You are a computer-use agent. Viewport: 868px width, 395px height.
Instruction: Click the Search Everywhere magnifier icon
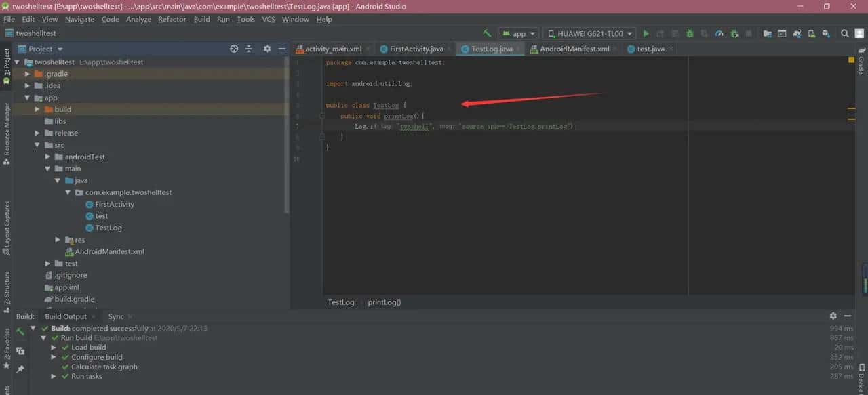[x=845, y=33]
